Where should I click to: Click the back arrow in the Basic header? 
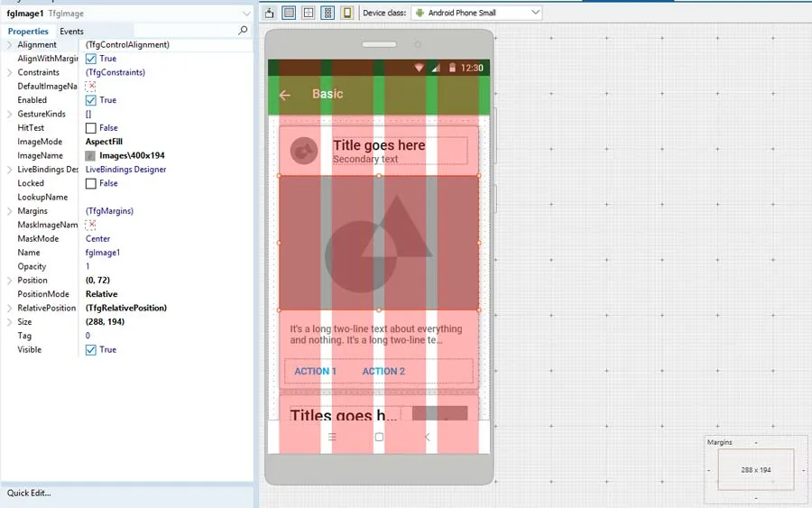point(285,95)
